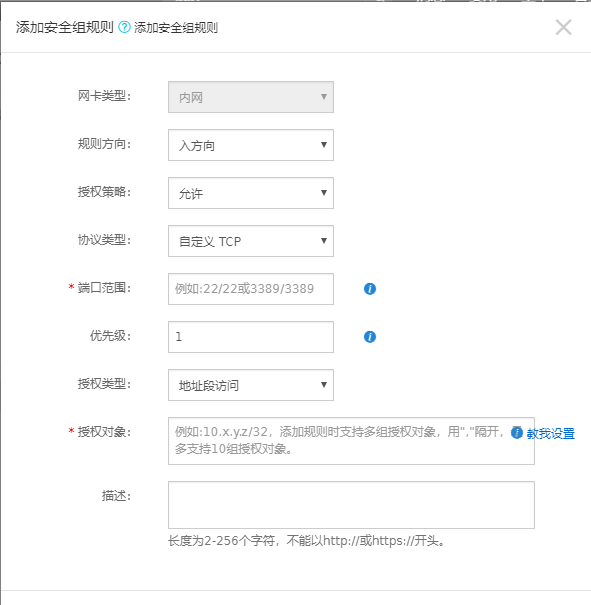Click the 添加安全组规则 help text link
591x605 pixels.
(x=176, y=28)
